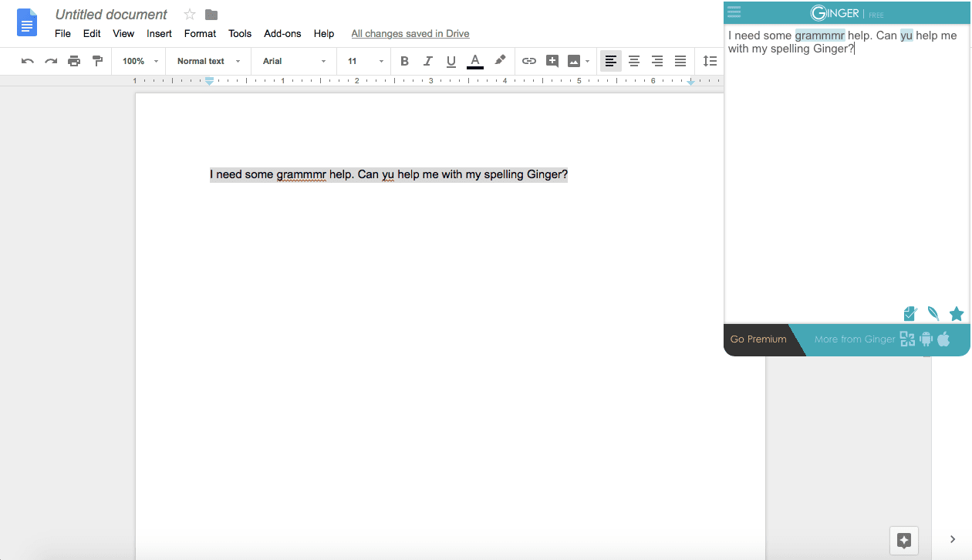Click the Ginger feather rephrase icon
The width and height of the screenshot is (972, 560).
pos(933,313)
